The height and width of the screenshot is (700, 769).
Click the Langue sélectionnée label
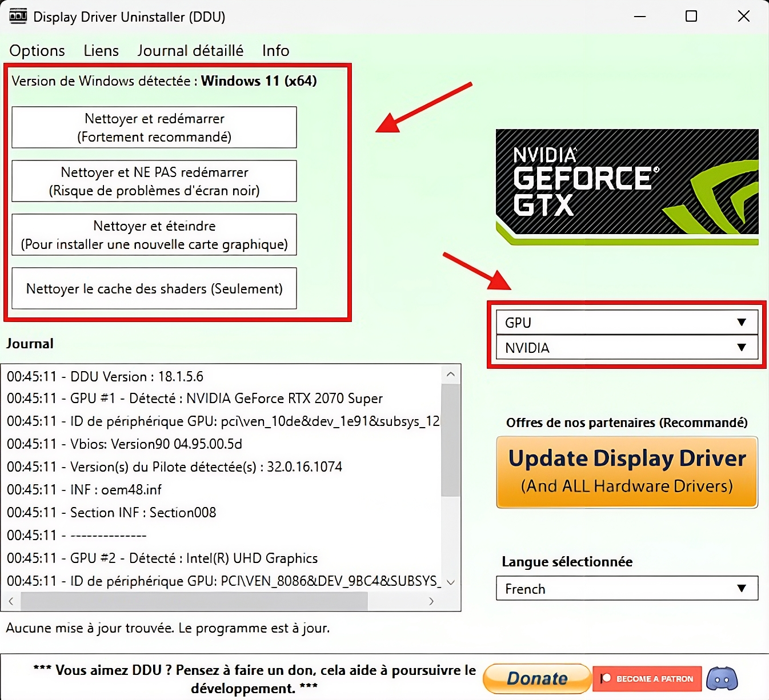(x=567, y=562)
